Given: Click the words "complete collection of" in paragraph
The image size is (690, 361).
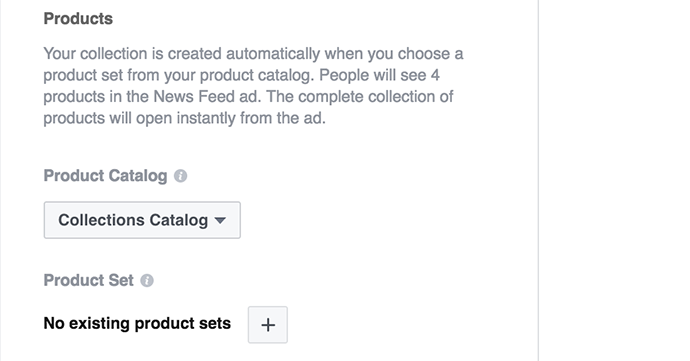Looking at the screenshot, I should coord(375,97).
